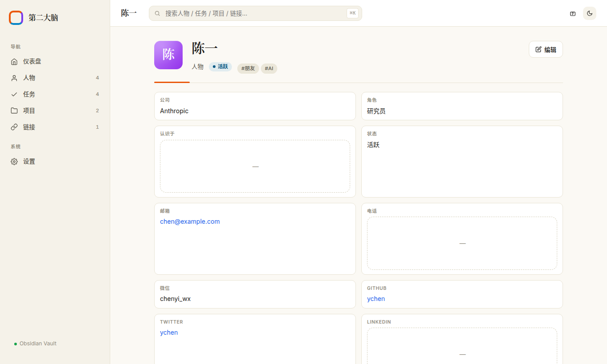
Task: Click the 导航 sidebar section header
Action: tap(16, 47)
